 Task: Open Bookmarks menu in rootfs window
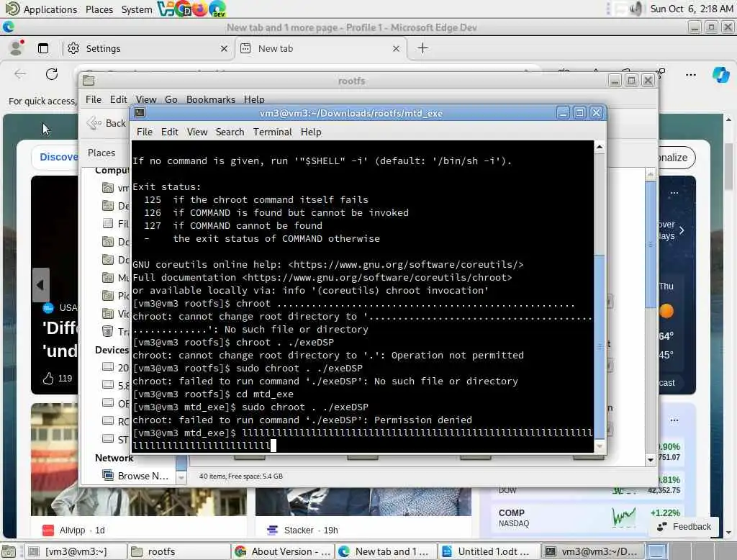click(x=211, y=99)
